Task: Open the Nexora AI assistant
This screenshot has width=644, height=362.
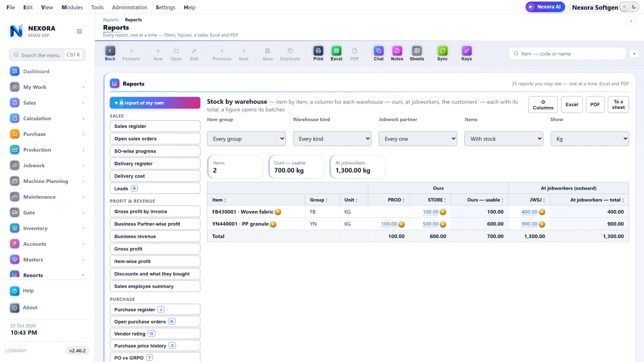Action: tap(545, 7)
